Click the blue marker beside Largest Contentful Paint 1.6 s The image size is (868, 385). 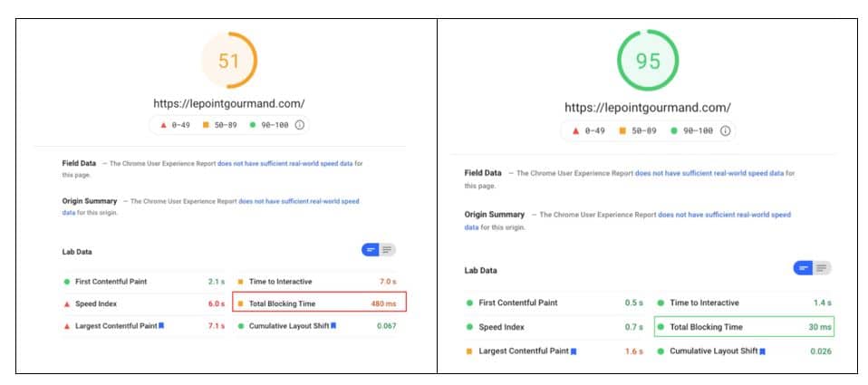(573, 351)
